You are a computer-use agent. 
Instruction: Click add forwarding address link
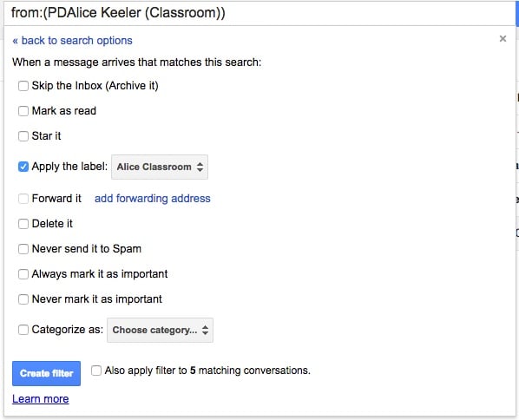[152, 198]
